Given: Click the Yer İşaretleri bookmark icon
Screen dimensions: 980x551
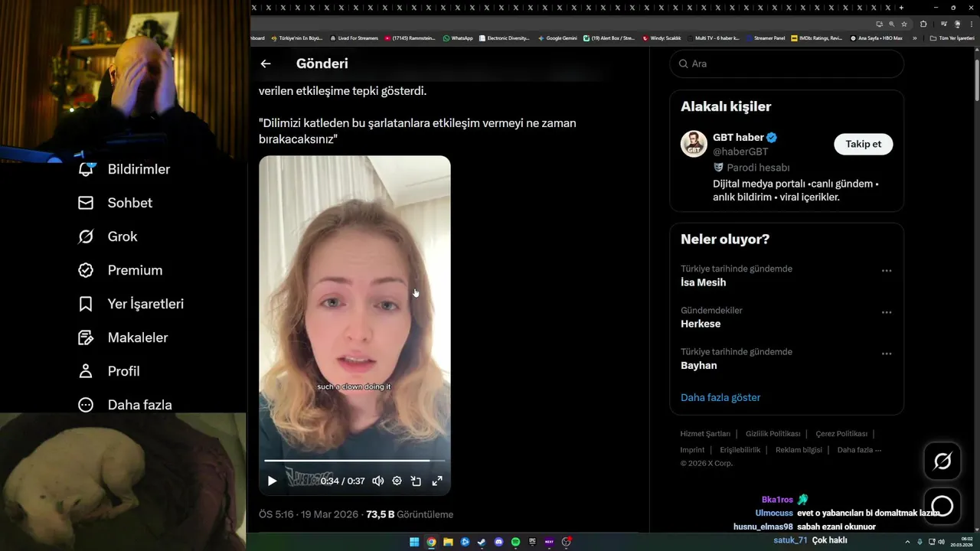Looking at the screenshot, I should pyautogui.click(x=86, y=304).
